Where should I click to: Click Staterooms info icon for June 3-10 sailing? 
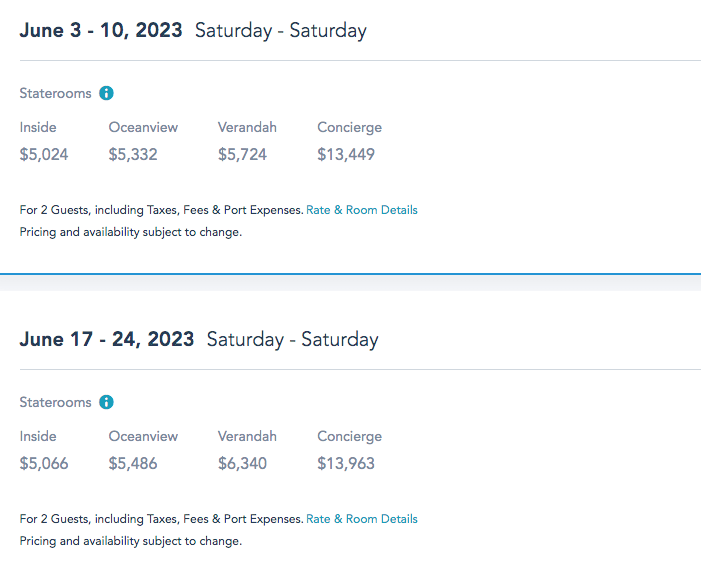(106, 93)
